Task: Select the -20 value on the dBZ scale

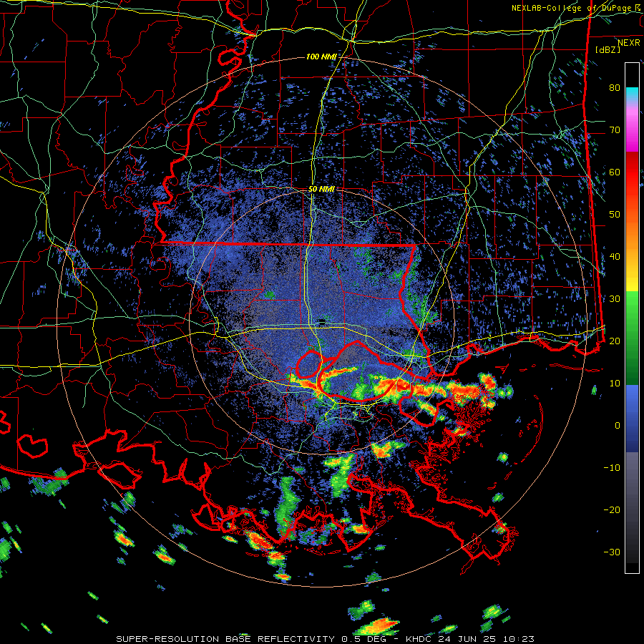Action: 612,509
